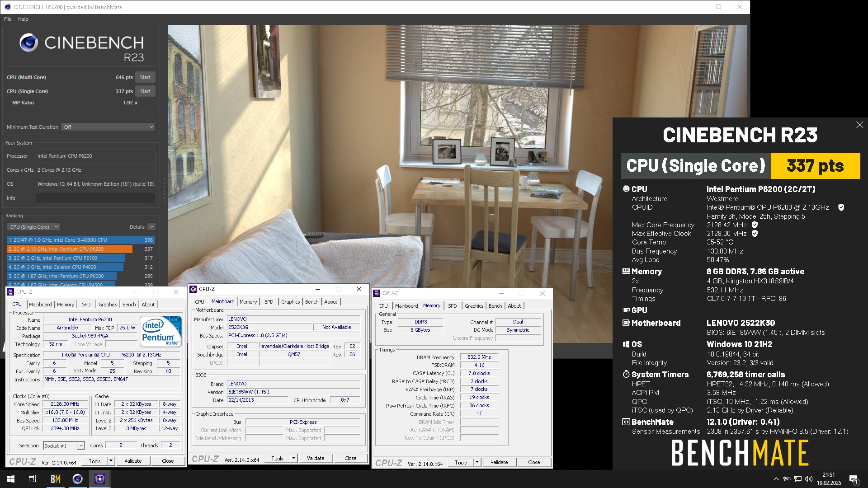Expand ranking Details dropdown arrow
Viewport: 868px width, 488px height.
(x=151, y=227)
